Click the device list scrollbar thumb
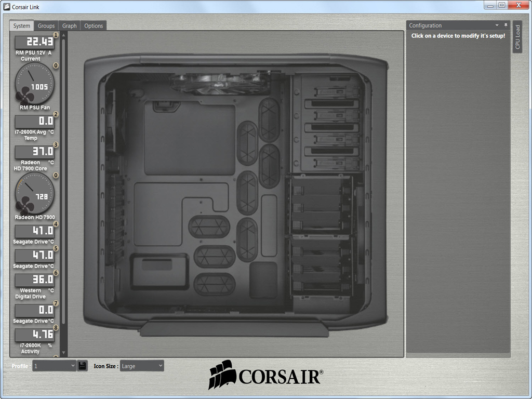 coord(63,181)
